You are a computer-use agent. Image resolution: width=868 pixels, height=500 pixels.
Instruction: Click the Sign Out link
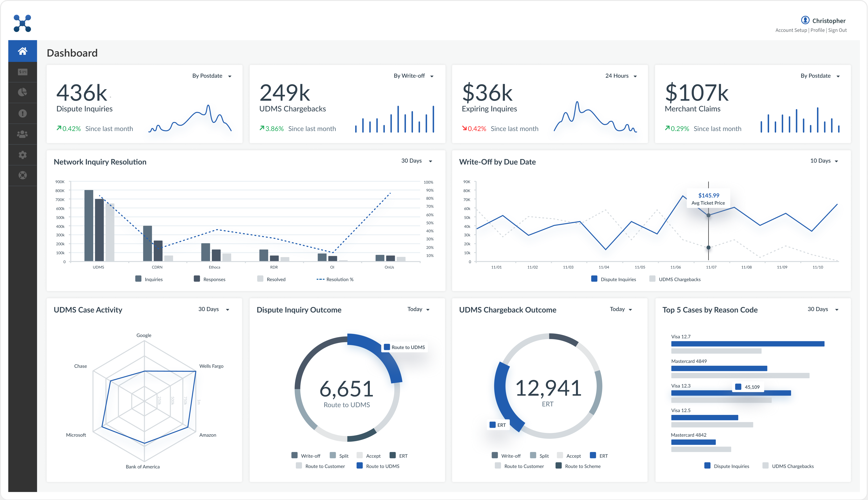[x=838, y=30]
